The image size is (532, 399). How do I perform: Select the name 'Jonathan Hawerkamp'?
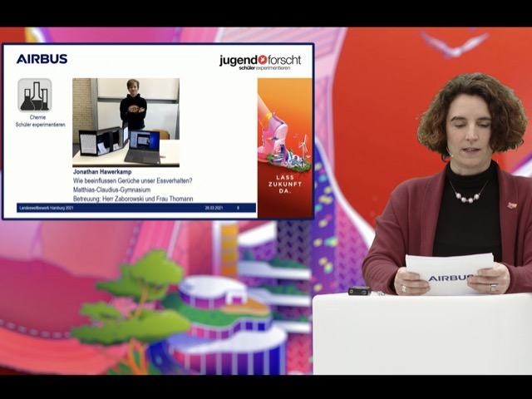(102, 172)
